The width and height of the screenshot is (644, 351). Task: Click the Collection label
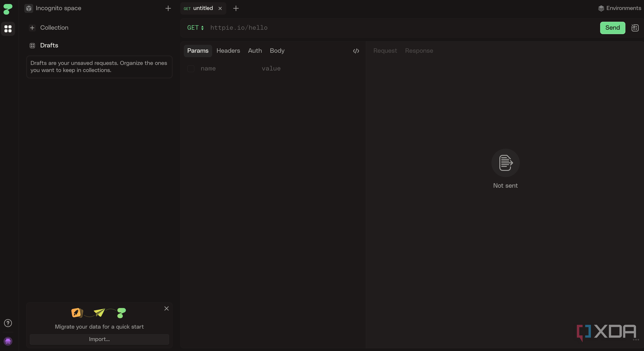click(x=54, y=28)
